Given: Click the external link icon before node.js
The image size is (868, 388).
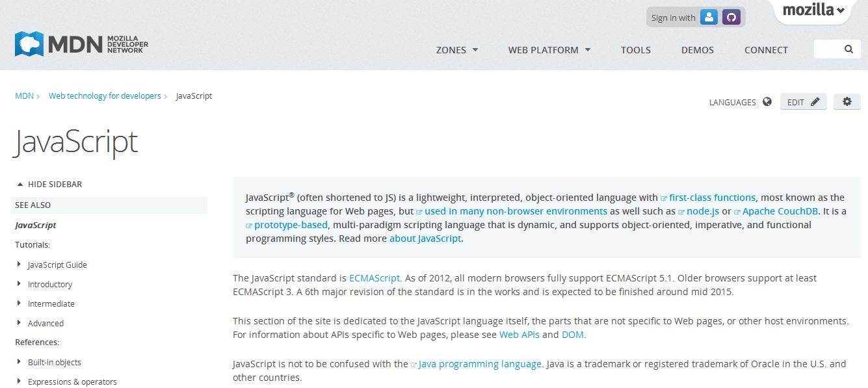Looking at the screenshot, I should (681, 211).
